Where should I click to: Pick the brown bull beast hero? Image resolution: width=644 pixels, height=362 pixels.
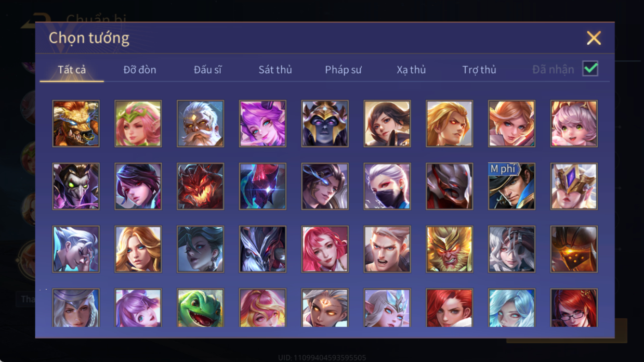click(76, 124)
